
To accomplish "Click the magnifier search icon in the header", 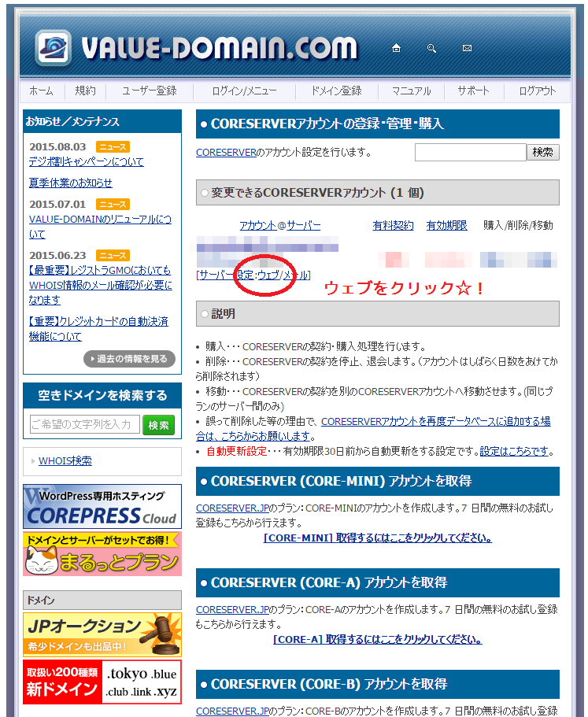I will (x=431, y=48).
